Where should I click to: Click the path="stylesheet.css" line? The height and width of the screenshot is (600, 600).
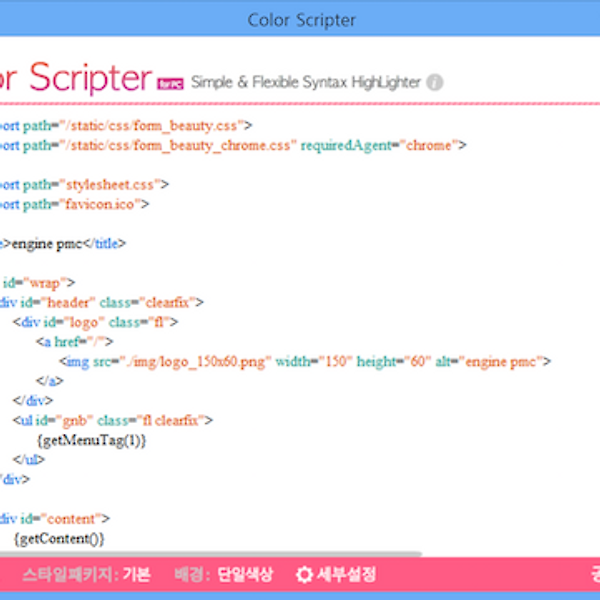pyautogui.click(x=84, y=185)
